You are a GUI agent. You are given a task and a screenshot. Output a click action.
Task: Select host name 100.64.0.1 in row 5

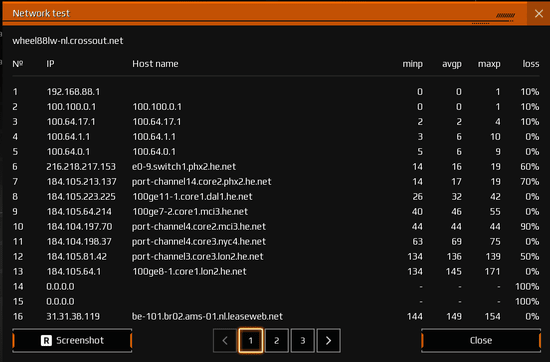154,152
